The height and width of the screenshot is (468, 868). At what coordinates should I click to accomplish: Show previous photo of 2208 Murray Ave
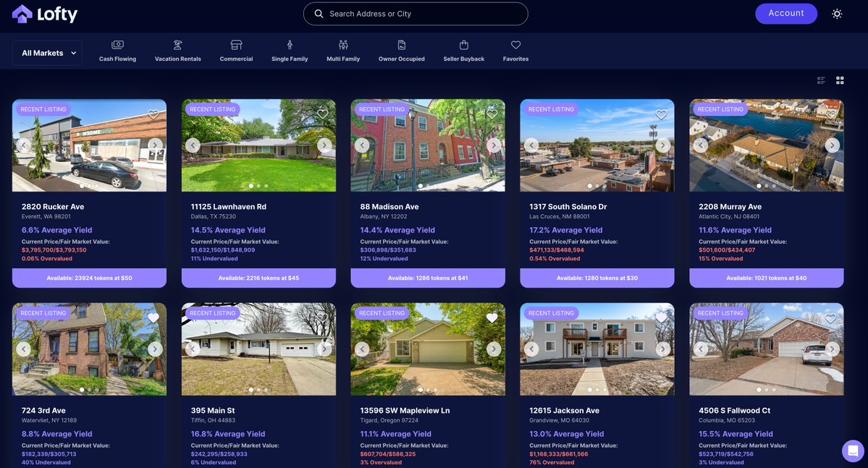pos(701,145)
